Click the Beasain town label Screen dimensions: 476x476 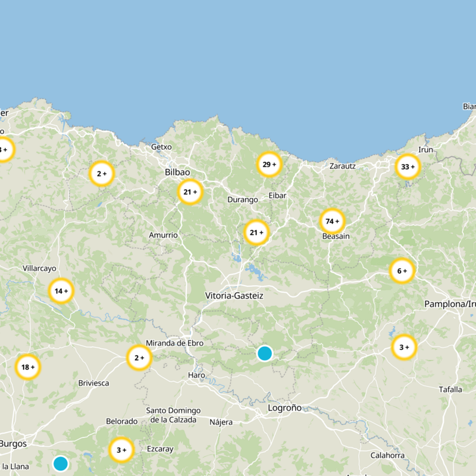point(336,236)
